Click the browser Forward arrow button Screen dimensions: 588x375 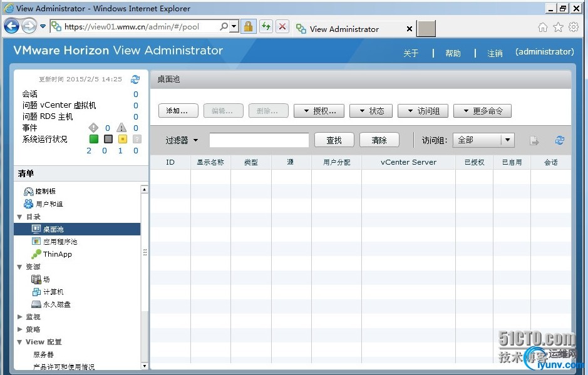29,26
